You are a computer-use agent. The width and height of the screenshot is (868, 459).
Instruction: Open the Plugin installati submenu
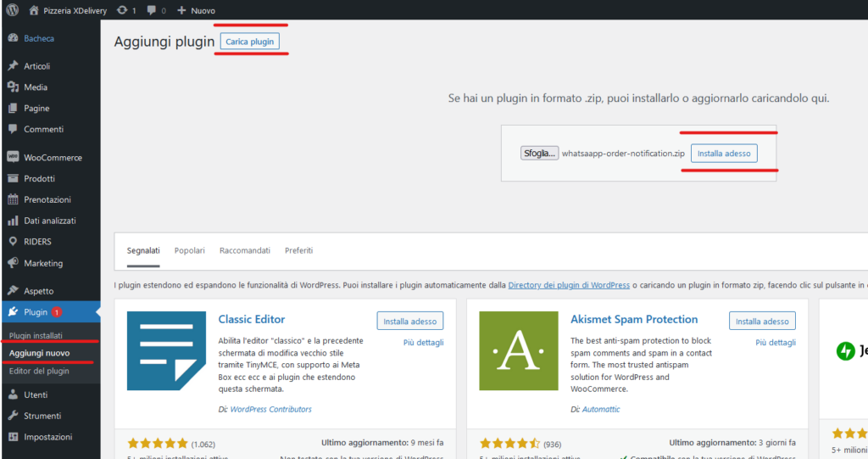click(36, 335)
